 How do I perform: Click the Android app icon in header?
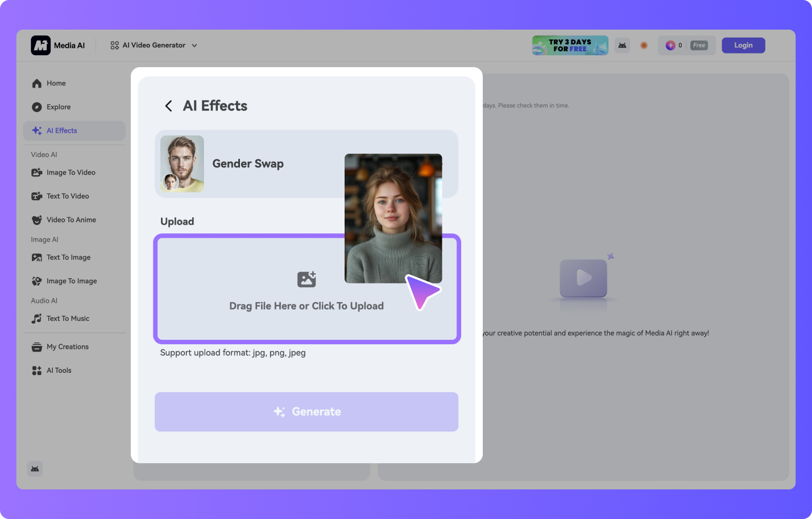pyautogui.click(x=623, y=46)
